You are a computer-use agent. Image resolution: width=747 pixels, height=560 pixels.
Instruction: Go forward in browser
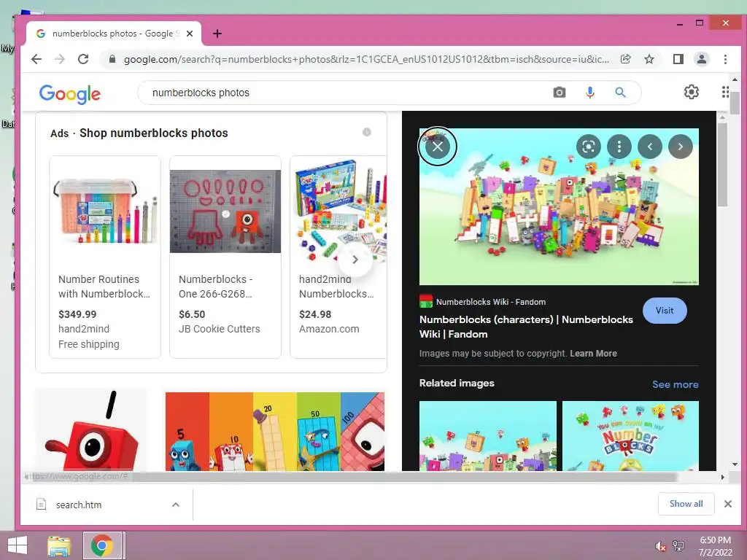[x=60, y=59]
